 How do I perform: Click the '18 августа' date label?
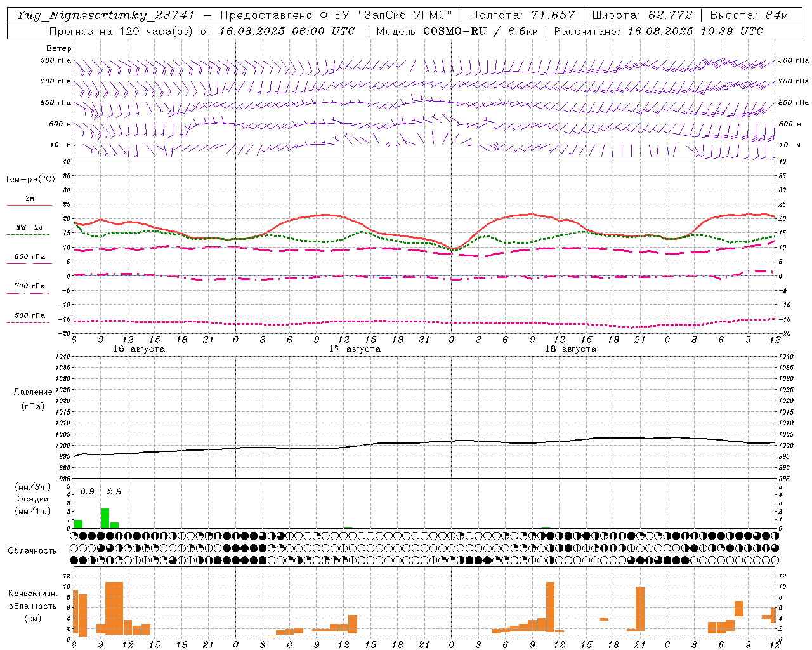tap(570, 349)
